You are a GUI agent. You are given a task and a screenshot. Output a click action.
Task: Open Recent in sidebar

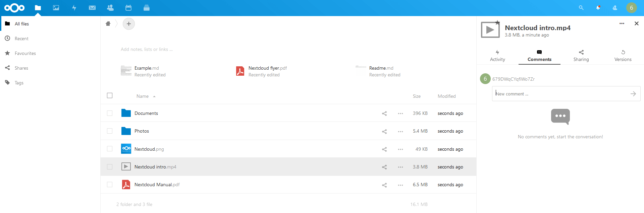[50, 39]
